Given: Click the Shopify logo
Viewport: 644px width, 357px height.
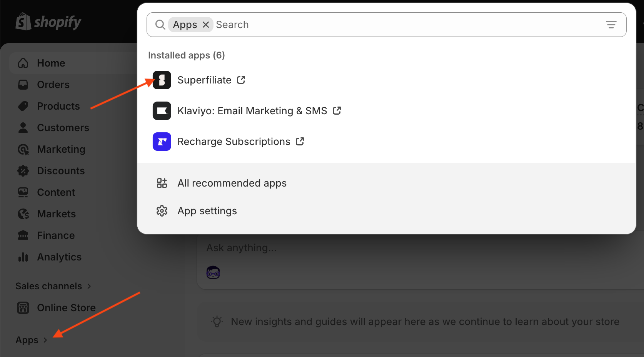Looking at the screenshot, I should pos(48,22).
